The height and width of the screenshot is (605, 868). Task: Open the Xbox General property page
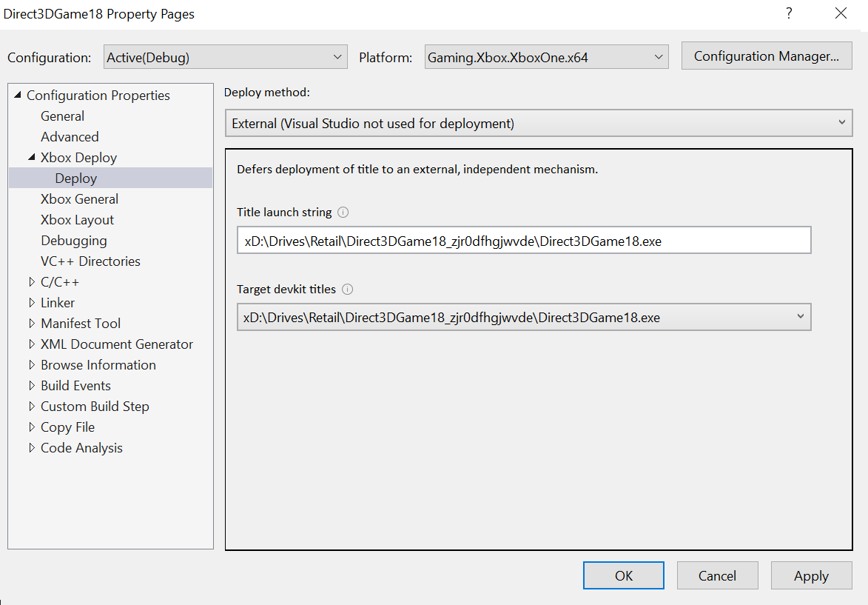[79, 199]
